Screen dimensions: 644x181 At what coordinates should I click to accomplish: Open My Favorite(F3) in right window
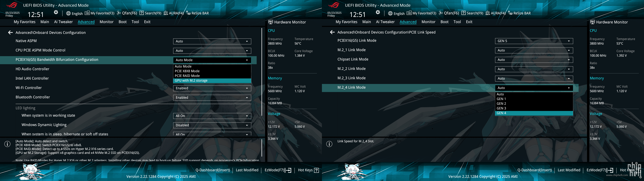pyautogui.click(x=422, y=13)
